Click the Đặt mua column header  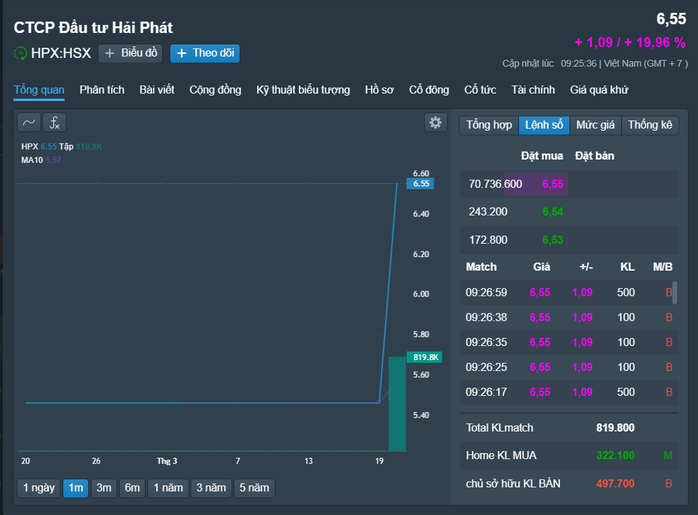click(x=542, y=156)
